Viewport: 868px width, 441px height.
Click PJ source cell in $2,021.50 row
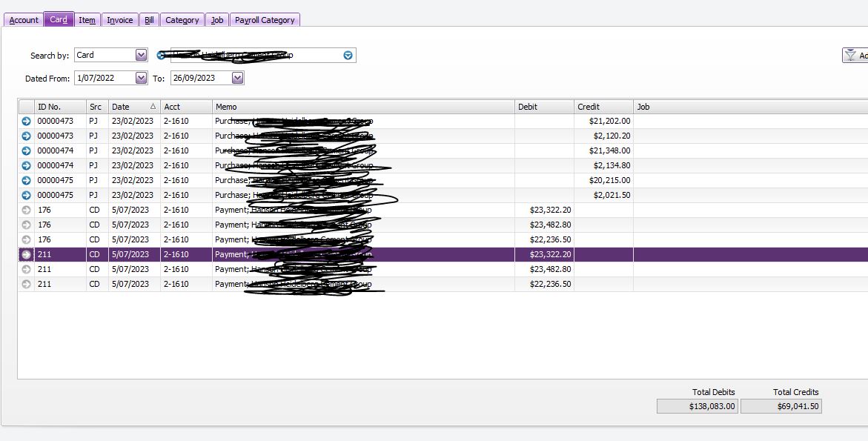click(x=94, y=196)
